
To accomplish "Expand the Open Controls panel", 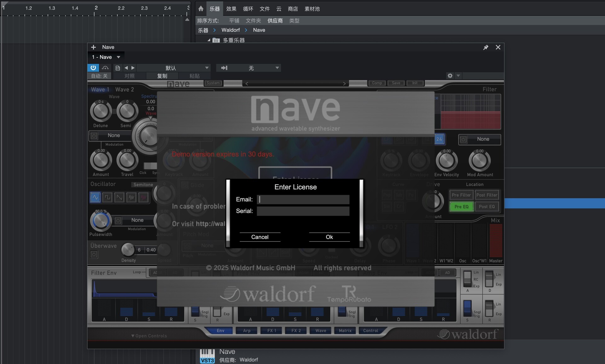I will pos(149,336).
